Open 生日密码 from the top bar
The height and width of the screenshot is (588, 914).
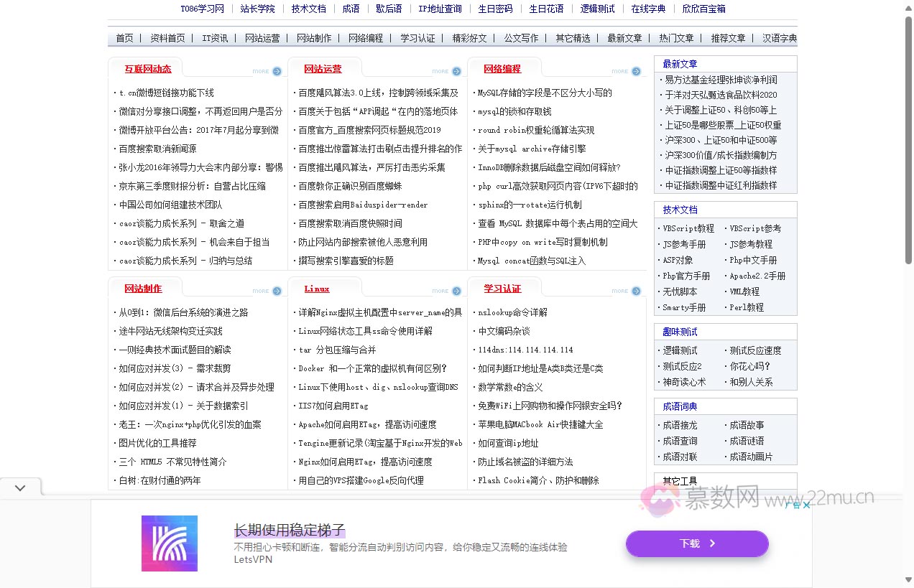point(495,9)
